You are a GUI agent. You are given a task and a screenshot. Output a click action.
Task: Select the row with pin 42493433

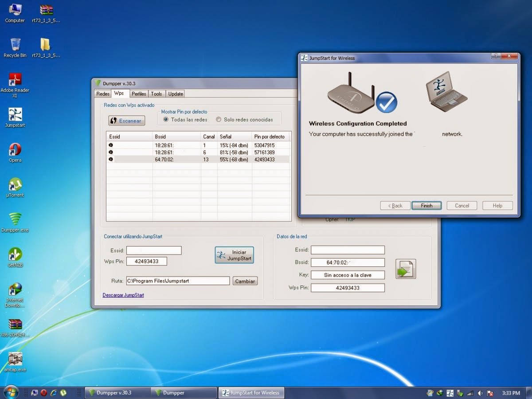199,159
